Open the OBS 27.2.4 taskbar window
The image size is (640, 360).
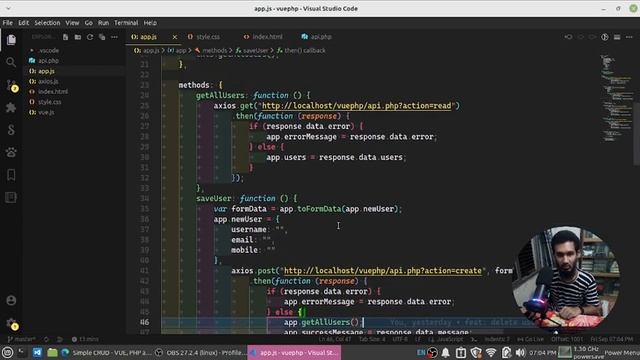click(x=200, y=353)
